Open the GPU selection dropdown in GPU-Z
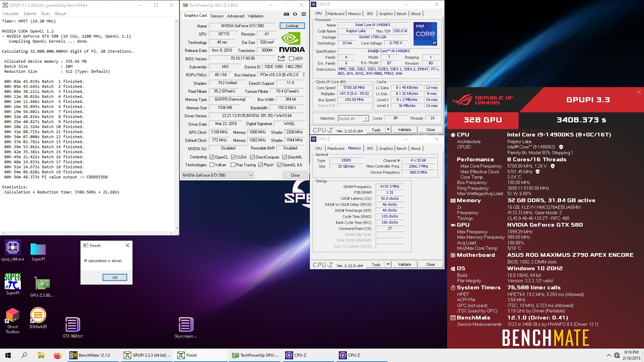This screenshot has width=644, height=362. (217, 175)
